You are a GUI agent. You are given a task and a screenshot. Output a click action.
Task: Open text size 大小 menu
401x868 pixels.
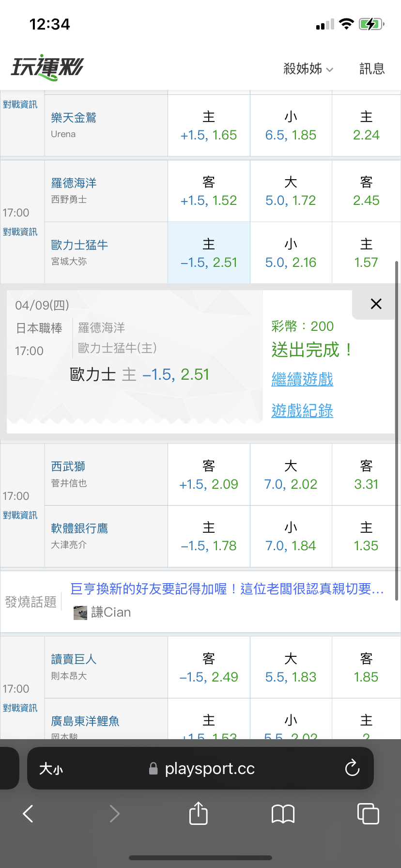pos(51,769)
